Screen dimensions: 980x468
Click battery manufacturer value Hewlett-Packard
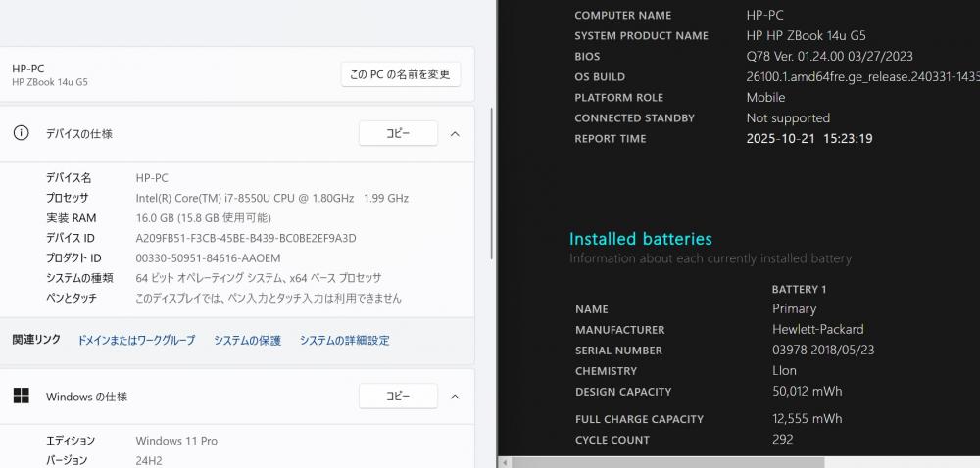tap(818, 329)
